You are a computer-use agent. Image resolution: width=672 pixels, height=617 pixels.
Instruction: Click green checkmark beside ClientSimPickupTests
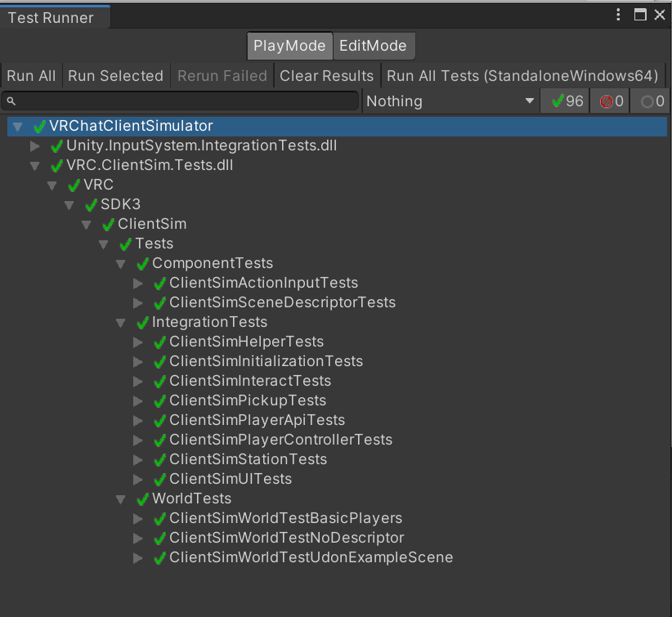160,400
